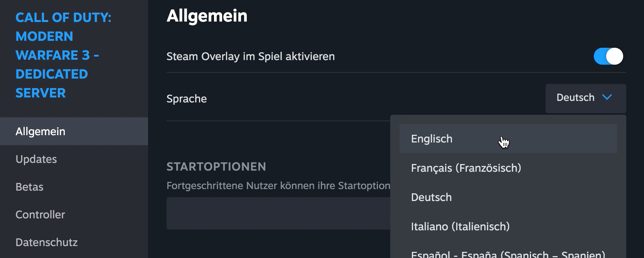Open the Allgemein sidebar tab

point(40,132)
